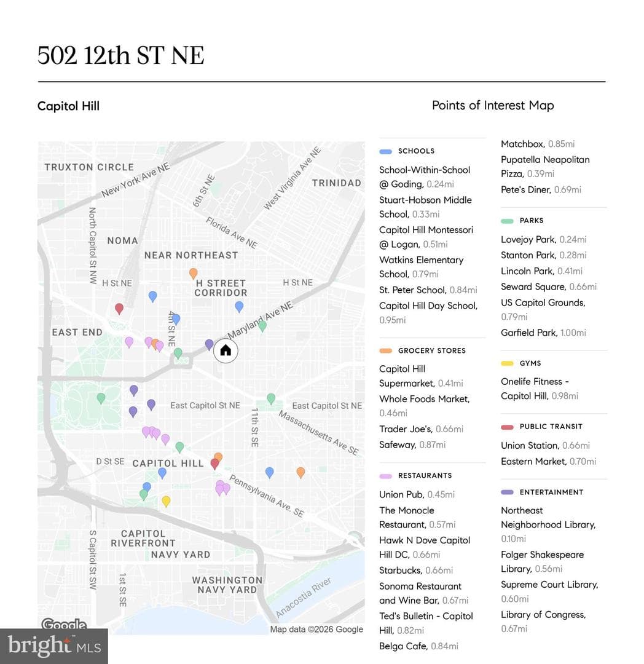Open the Union Station listing entry
Viewport: 644px width, 664px height.
tap(545, 446)
